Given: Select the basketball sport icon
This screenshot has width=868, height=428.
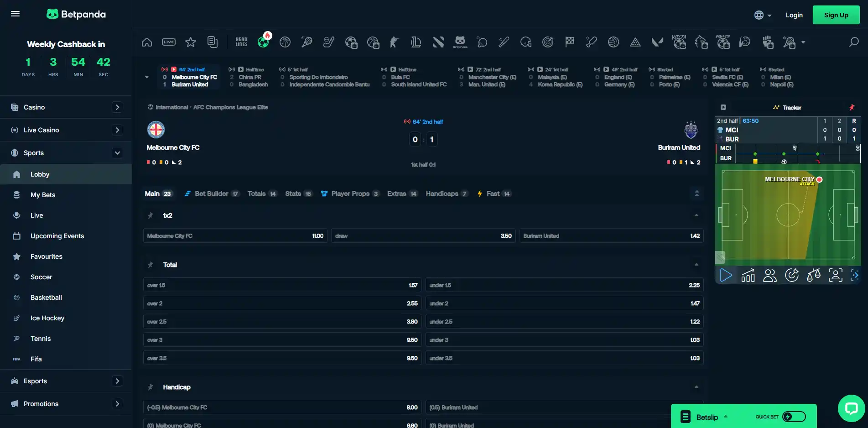Looking at the screenshot, I should point(285,42).
